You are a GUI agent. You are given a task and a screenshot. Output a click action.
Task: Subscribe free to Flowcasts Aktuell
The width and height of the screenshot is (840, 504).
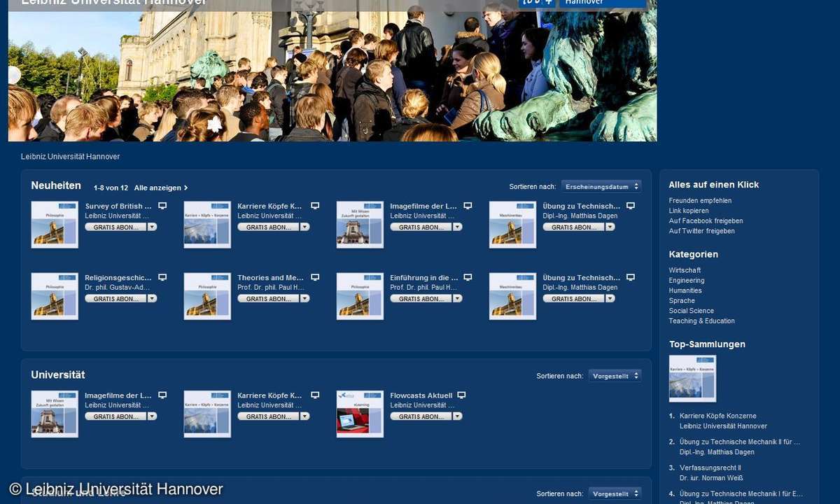click(421, 416)
